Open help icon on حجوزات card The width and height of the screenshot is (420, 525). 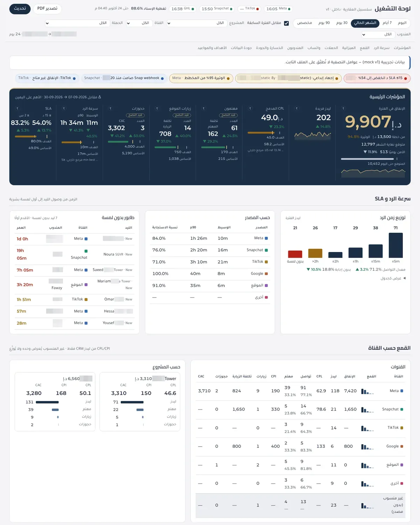click(x=111, y=108)
